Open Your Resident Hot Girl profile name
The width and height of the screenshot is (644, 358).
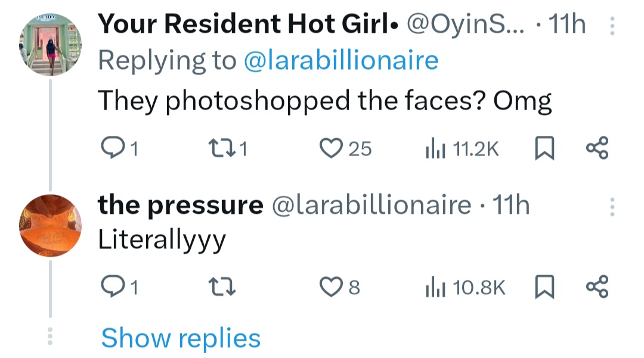(x=248, y=24)
